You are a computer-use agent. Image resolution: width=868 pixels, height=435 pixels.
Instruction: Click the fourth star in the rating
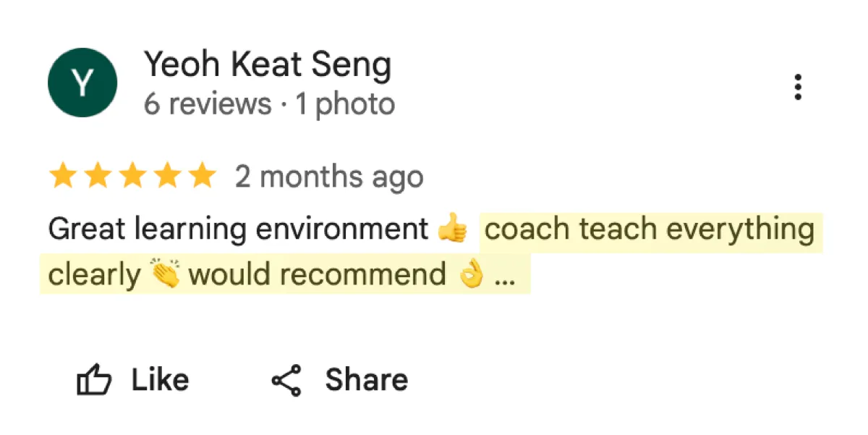coord(166,176)
